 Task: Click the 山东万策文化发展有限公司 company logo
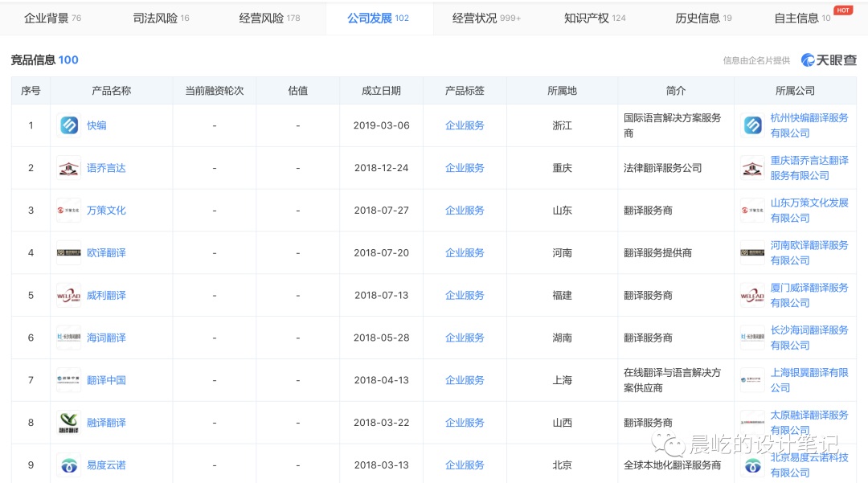pyautogui.click(x=752, y=211)
